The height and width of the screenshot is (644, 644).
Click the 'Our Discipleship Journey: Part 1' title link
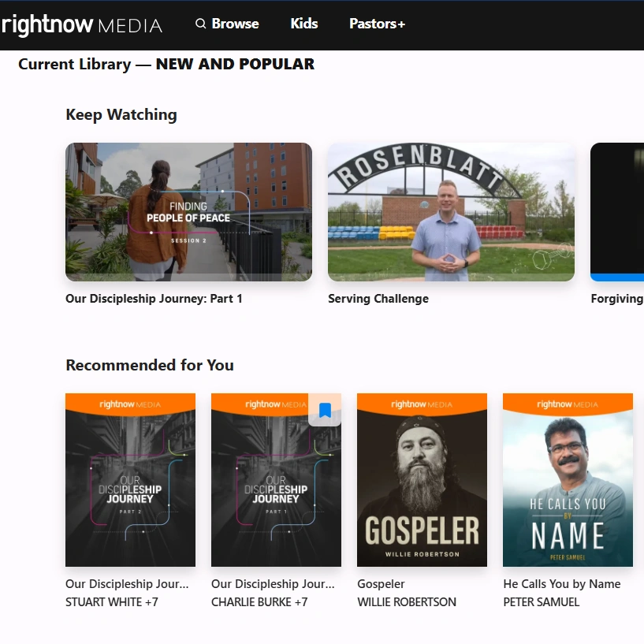[154, 299]
